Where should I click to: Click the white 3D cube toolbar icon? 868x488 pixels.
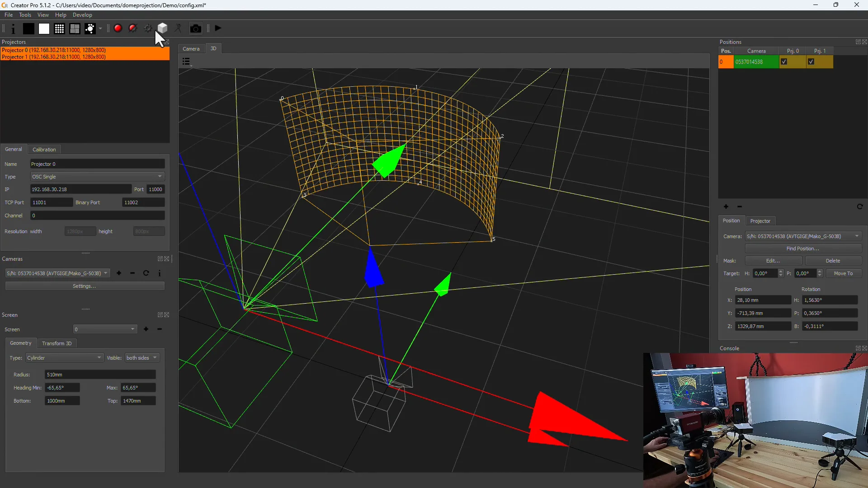[163, 28]
